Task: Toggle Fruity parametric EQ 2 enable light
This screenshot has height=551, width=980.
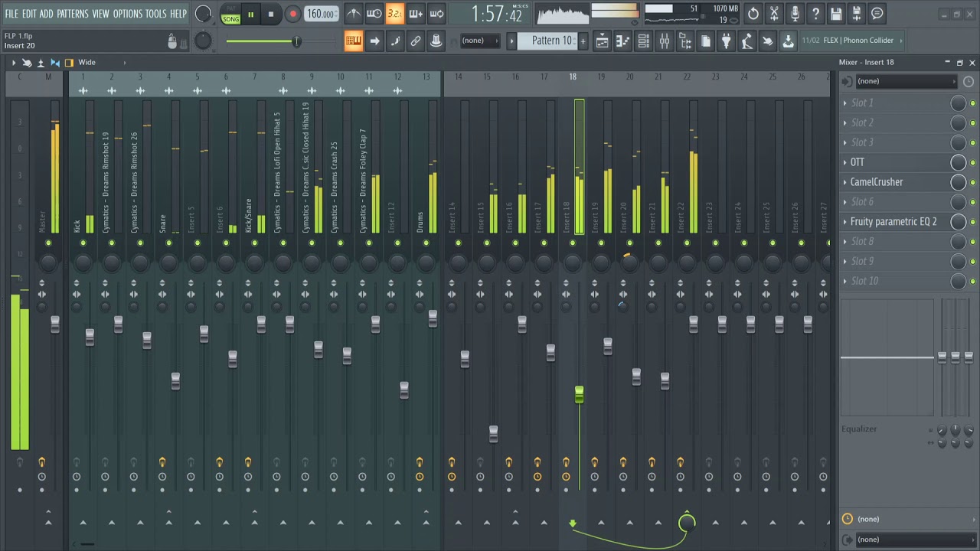Action: click(x=972, y=222)
